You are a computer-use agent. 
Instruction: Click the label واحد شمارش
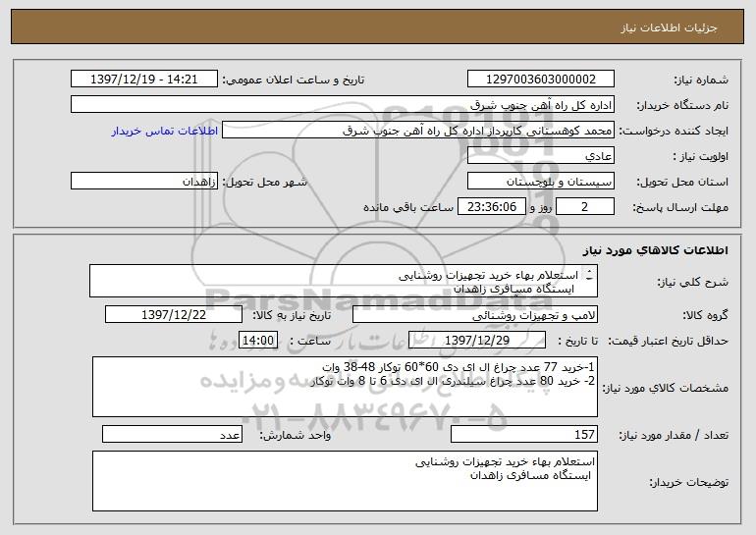296,435
